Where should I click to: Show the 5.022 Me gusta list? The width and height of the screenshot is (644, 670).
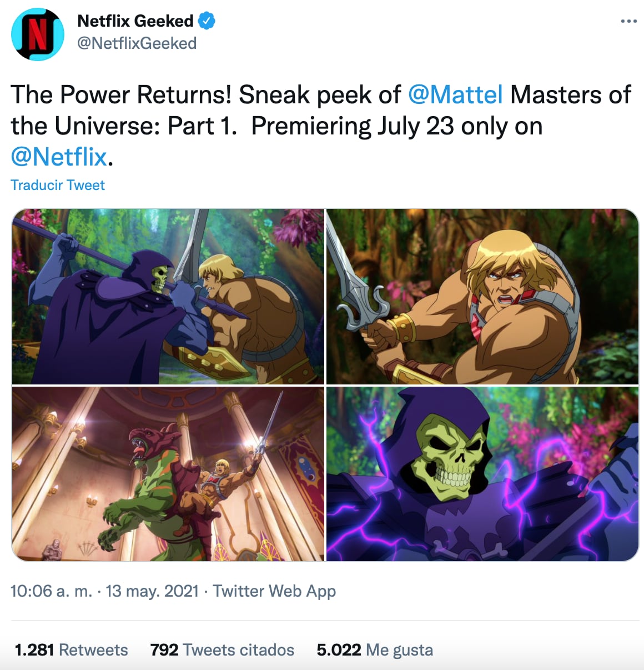375,650
